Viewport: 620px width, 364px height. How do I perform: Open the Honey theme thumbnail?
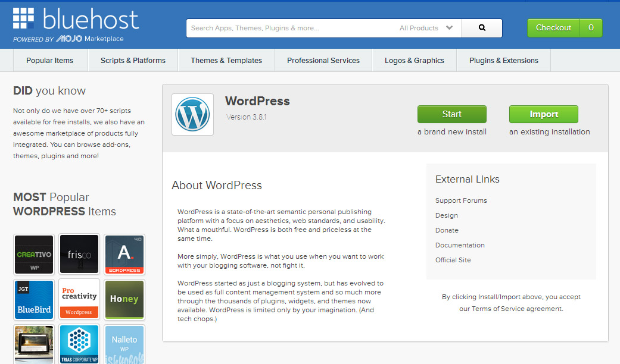click(x=124, y=299)
